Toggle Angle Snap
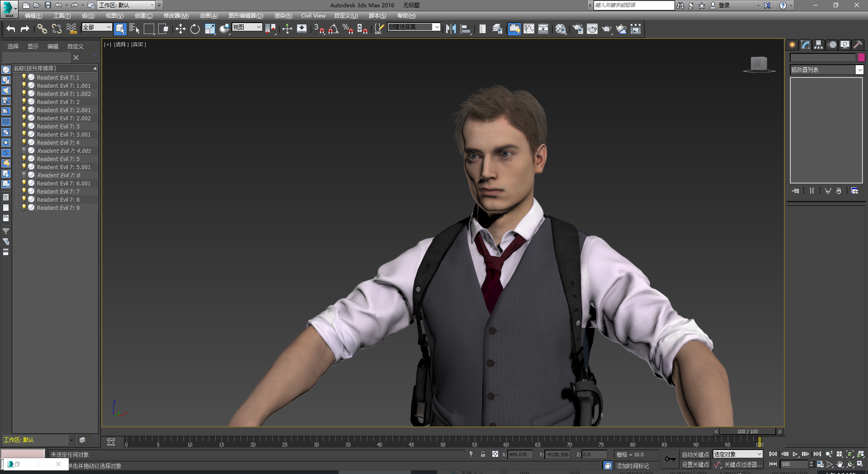 click(333, 29)
